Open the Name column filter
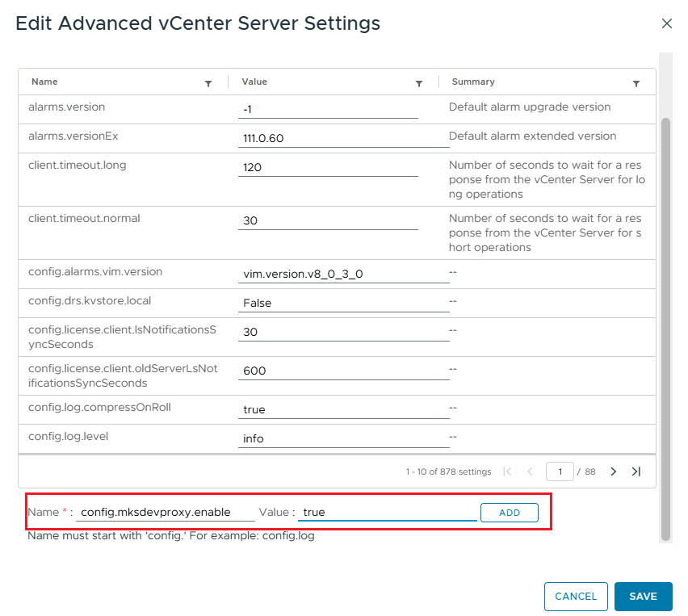 click(x=208, y=83)
